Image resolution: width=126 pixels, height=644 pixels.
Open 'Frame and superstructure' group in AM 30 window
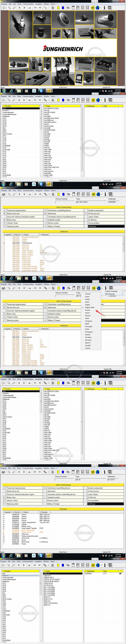coord(24,488)
